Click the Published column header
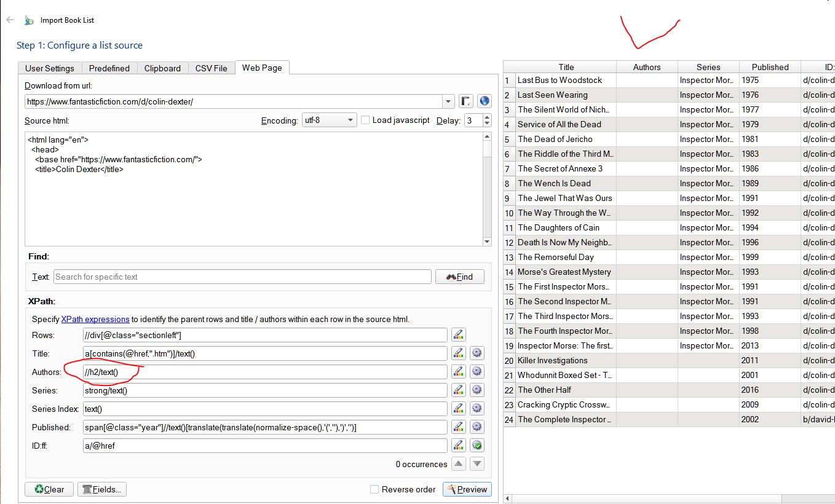Image resolution: width=835 pixels, height=504 pixels. pyautogui.click(x=770, y=67)
